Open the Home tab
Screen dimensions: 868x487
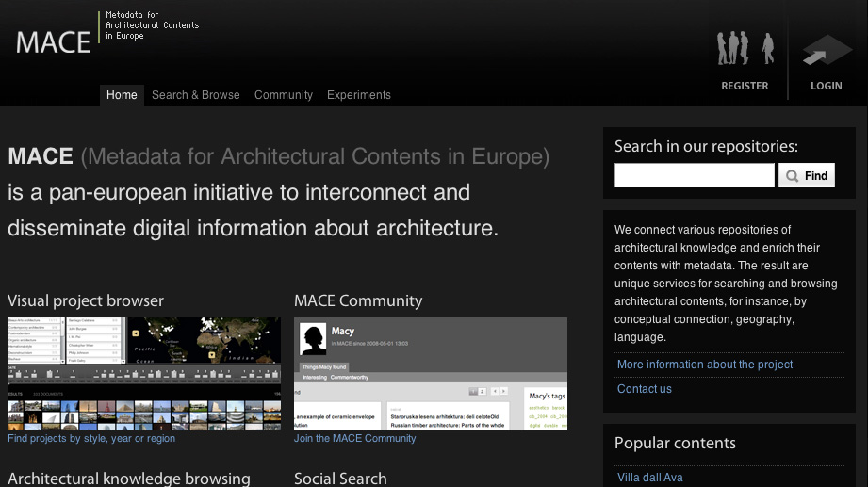click(x=122, y=95)
